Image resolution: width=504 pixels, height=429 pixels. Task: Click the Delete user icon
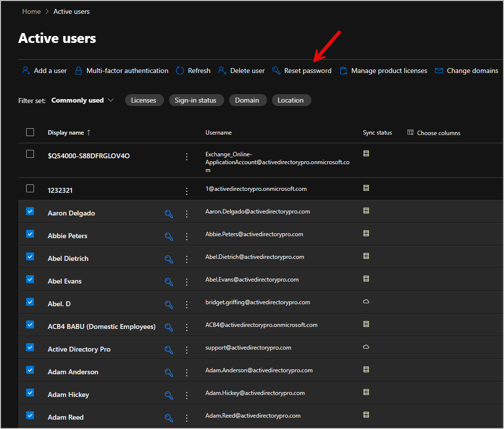click(222, 71)
